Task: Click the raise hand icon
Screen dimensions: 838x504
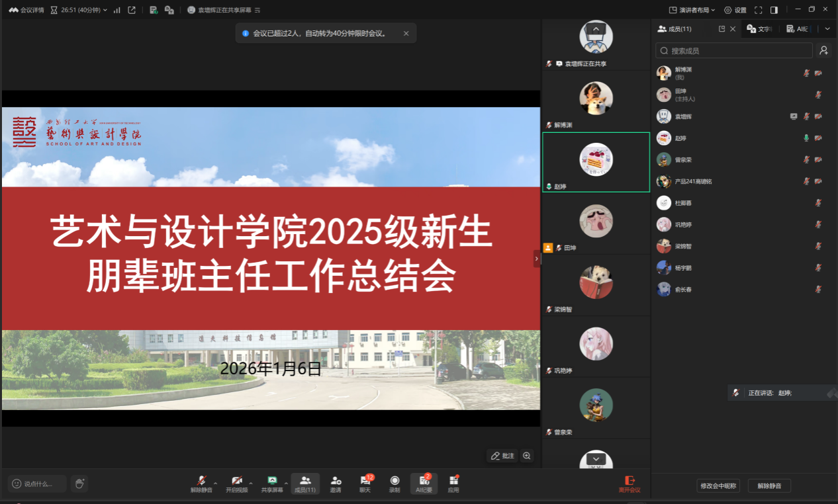Action: tap(79, 483)
